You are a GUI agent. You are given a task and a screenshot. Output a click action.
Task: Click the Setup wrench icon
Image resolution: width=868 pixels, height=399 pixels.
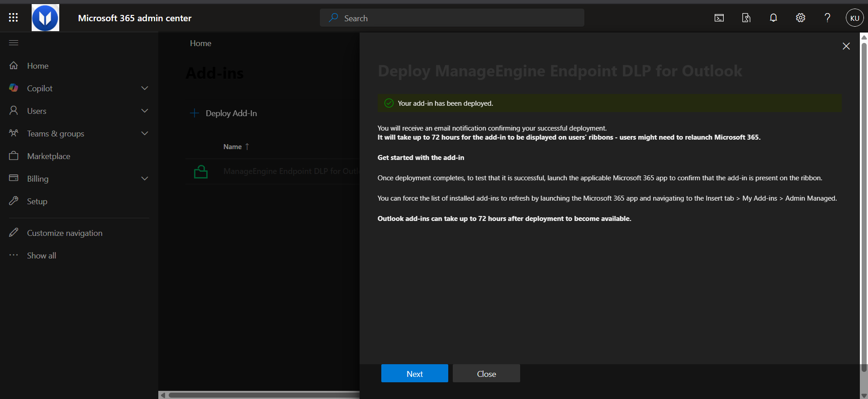click(14, 201)
